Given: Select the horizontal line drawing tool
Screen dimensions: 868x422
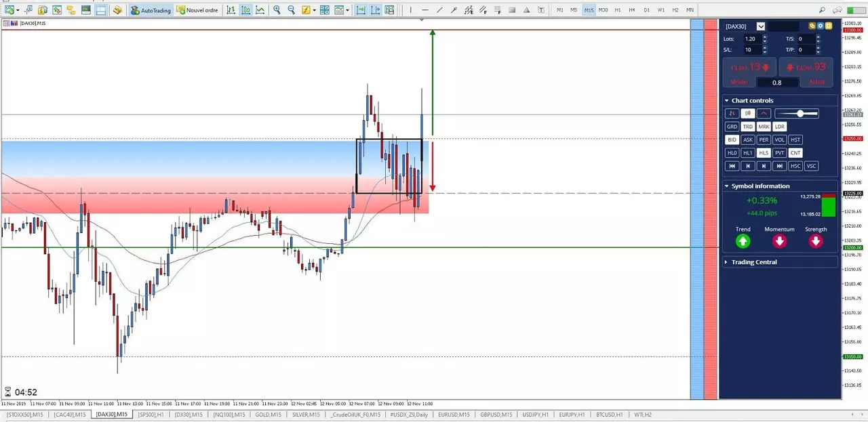Looking at the screenshot, I should click(x=425, y=10).
